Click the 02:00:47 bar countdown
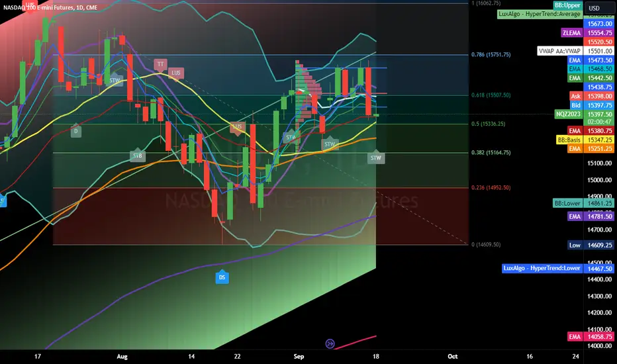 pos(600,122)
